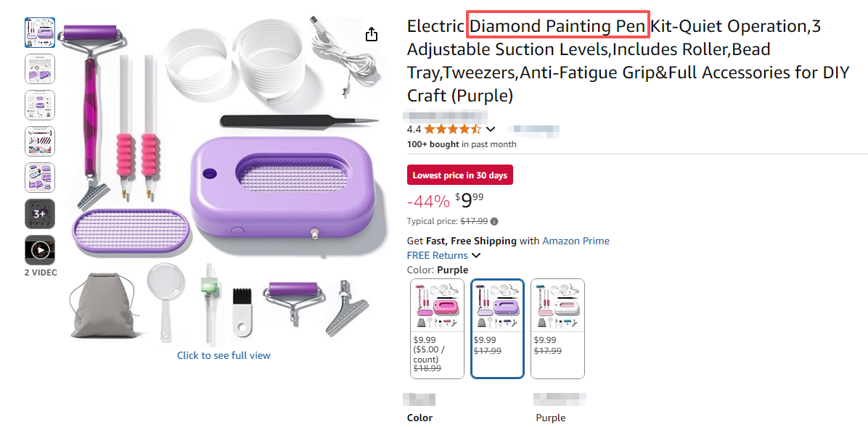
Task: Click the '2 VIDEOS' label
Action: pos(40,273)
